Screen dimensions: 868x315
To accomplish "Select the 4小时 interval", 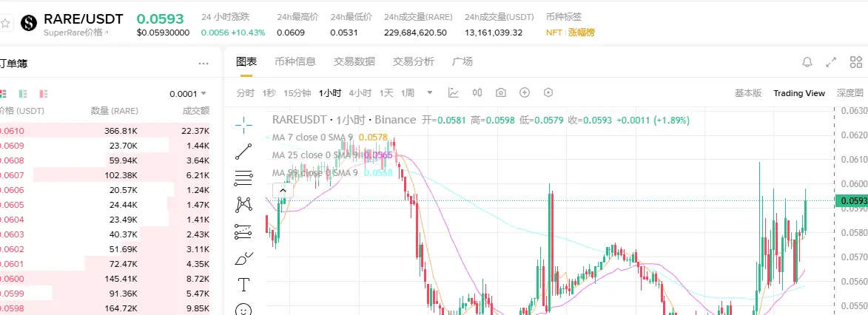I will [360, 93].
